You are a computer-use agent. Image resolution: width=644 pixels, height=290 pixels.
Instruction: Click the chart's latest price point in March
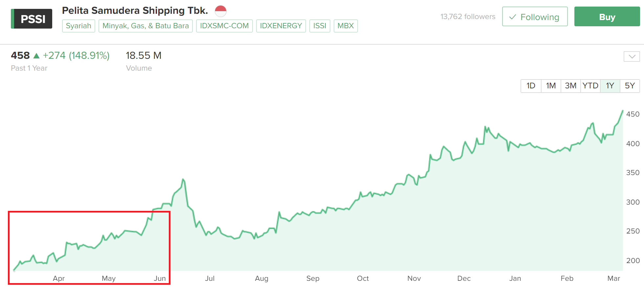(622, 111)
